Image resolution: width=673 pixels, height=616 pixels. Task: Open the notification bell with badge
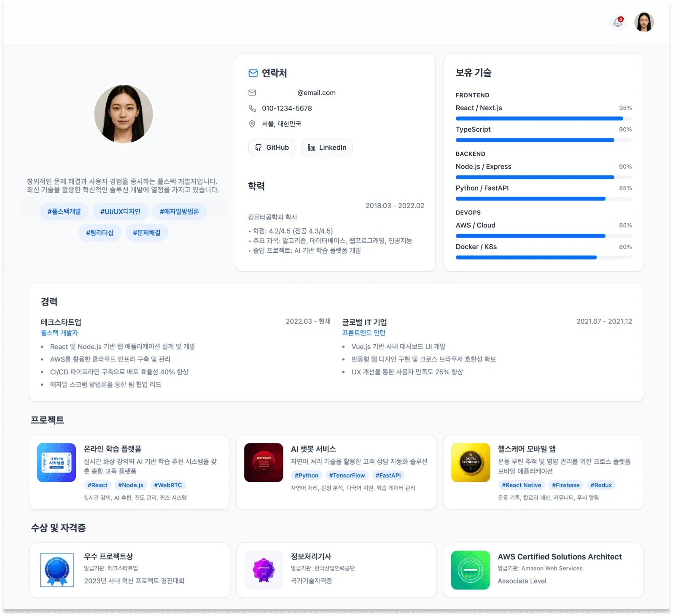click(618, 22)
